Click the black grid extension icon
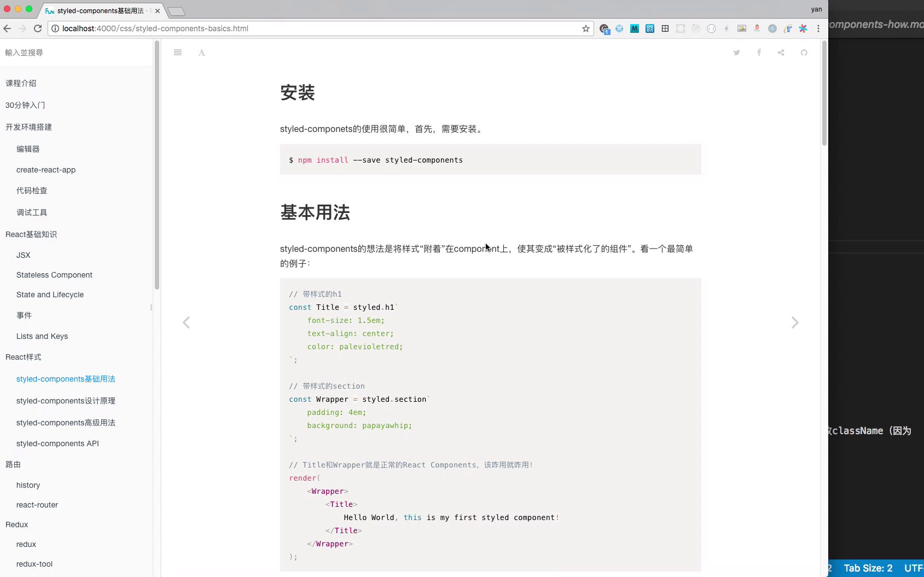This screenshot has height=577, width=924. click(x=665, y=28)
